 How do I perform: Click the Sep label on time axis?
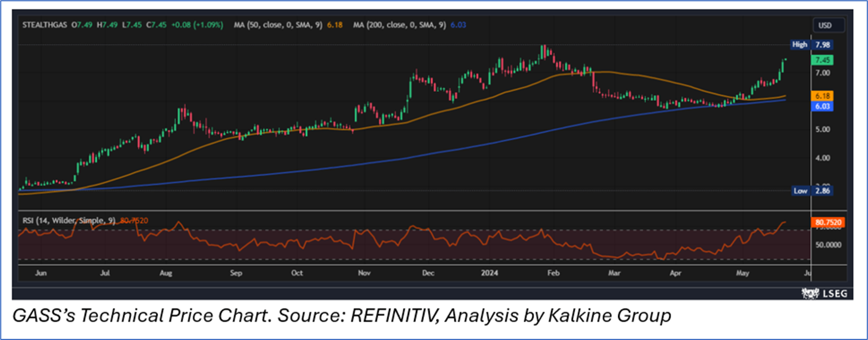pyautogui.click(x=236, y=273)
